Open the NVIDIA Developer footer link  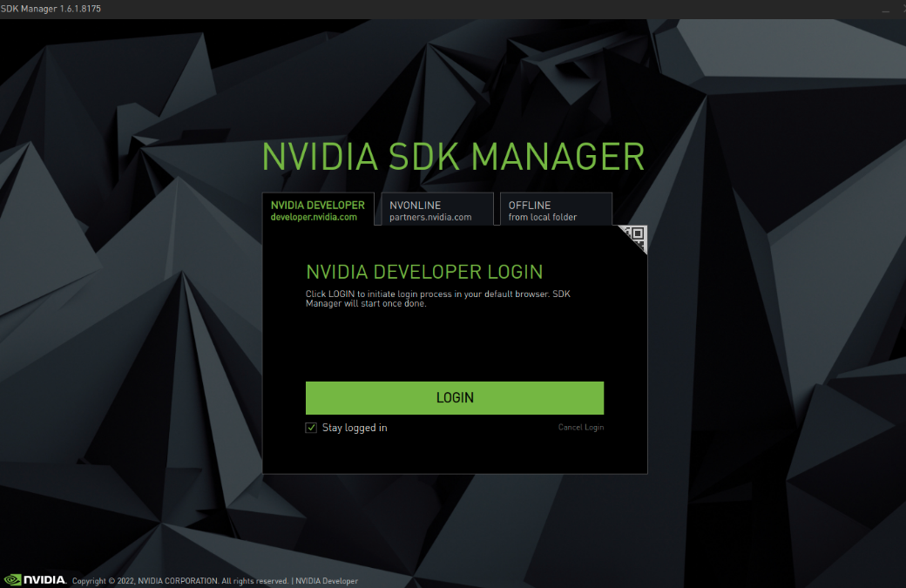(327, 581)
